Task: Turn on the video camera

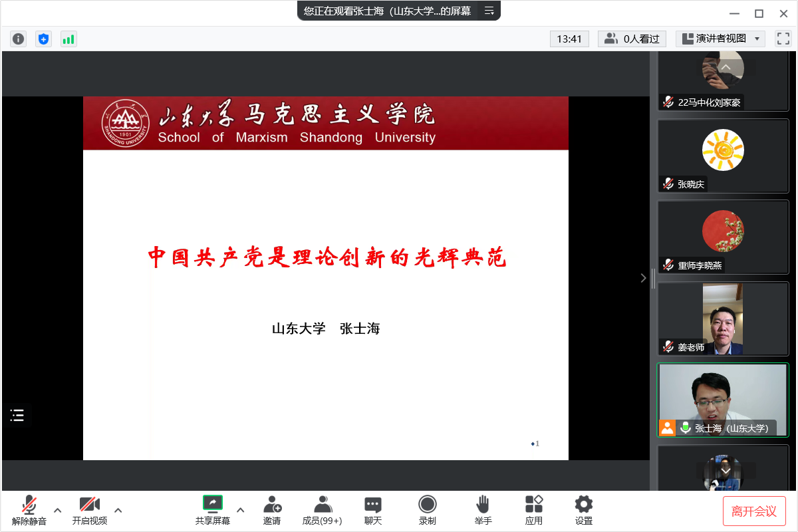Action: coord(90,510)
